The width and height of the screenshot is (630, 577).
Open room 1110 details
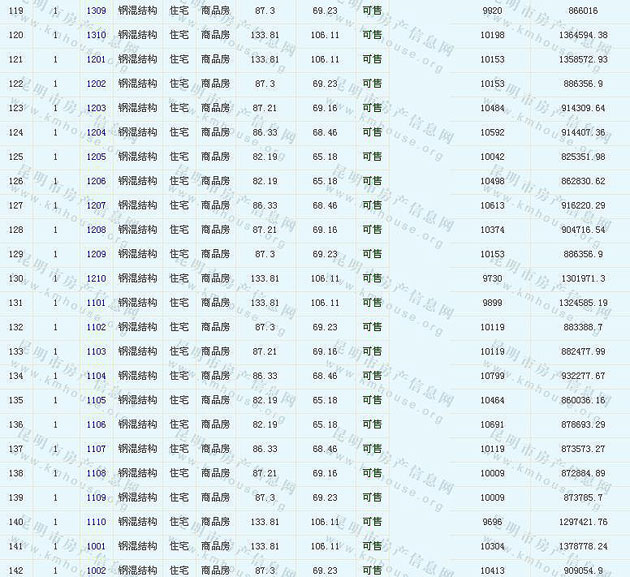pyautogui.click(x=96, y=522)
